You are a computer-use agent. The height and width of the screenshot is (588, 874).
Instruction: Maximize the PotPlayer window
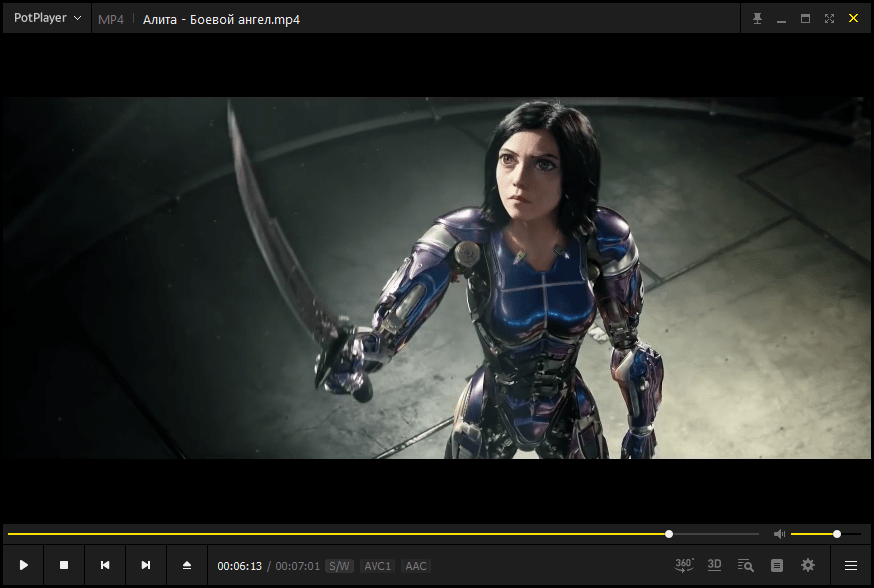click(x=805, y=18)
